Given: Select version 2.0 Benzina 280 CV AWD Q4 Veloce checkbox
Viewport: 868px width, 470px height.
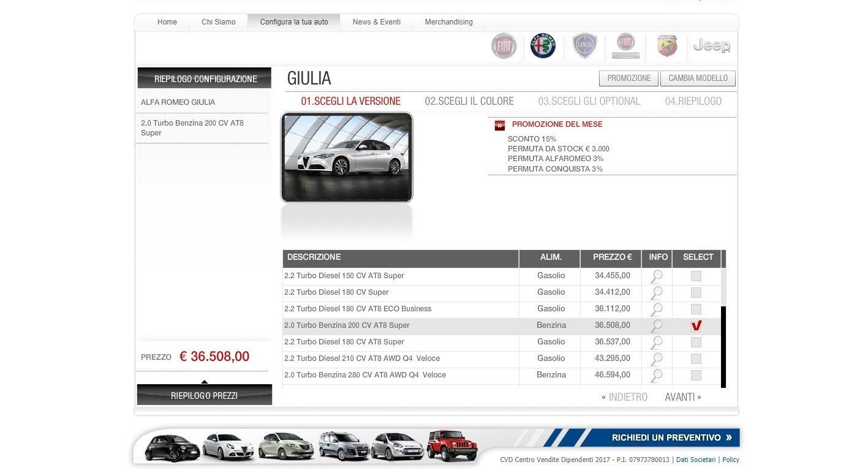Looking at the screenshot, I should coord(696,376).
